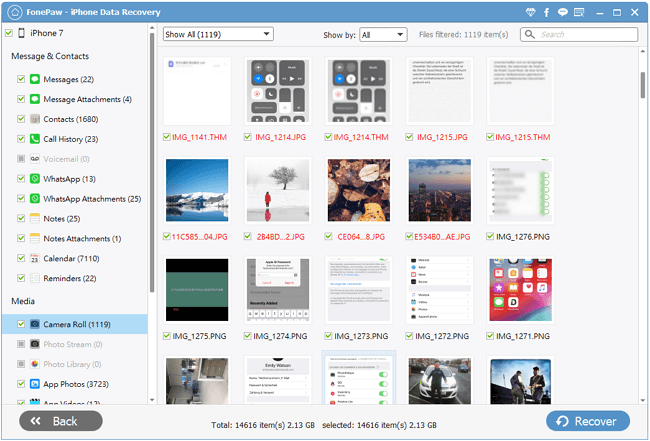This screenshot has height=441, width=650.
Task: Open the Show All (1119) dropdown
Action: [x=218, y=34]
